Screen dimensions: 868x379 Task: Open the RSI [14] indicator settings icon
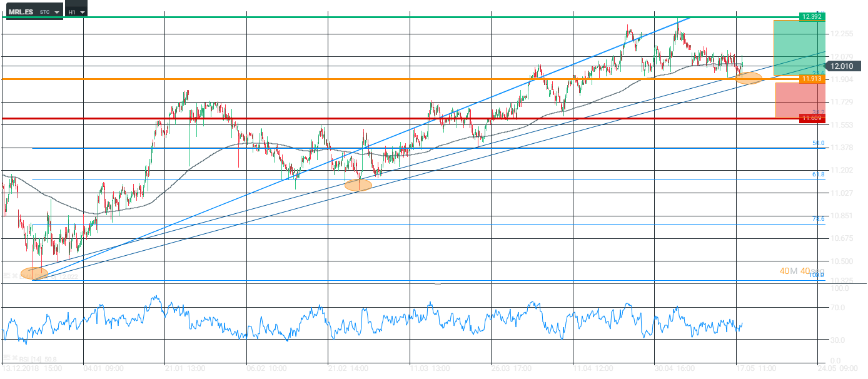[x=7, y=358]
